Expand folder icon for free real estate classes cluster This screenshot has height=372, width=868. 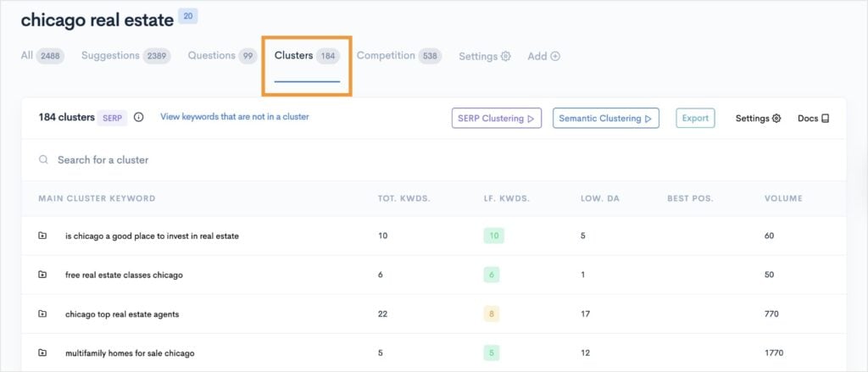42,275
